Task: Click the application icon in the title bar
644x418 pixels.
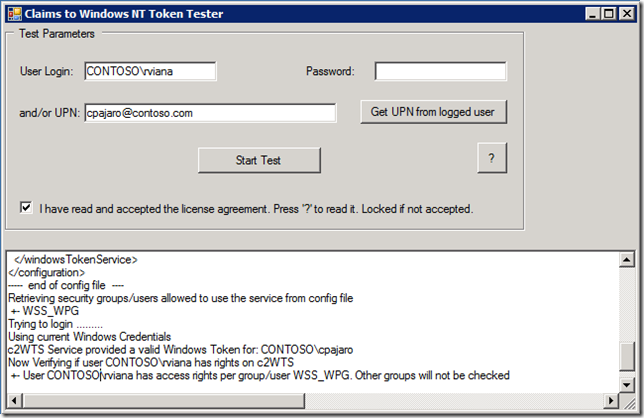Action: [x=13, y=13]
